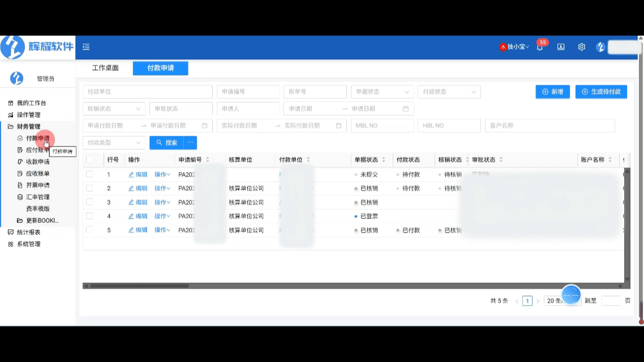Open 费率模版 in the sidebar
The height and width of the screenshot is (362, 644).
(38, 209)
